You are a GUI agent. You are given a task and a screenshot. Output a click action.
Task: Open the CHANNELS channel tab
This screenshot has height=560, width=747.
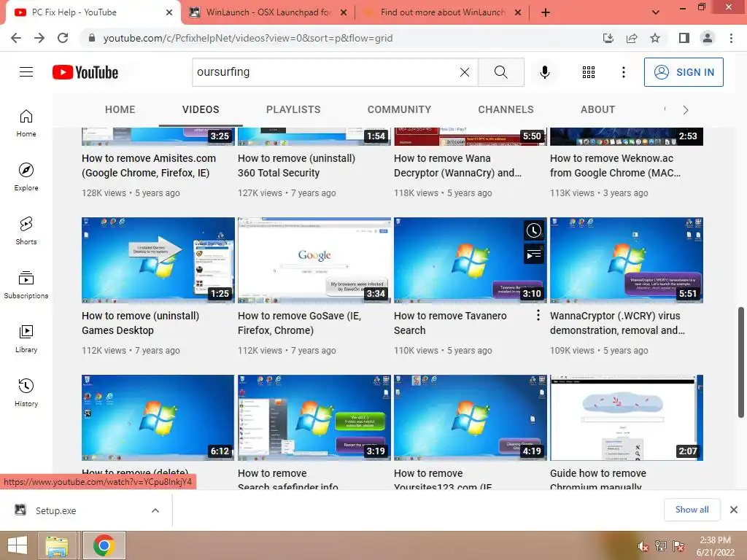506,109
